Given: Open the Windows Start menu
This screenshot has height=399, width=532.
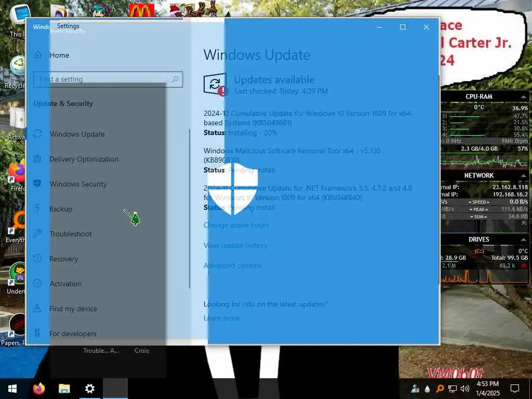Looking at the screenshot, I should [12, 389].
